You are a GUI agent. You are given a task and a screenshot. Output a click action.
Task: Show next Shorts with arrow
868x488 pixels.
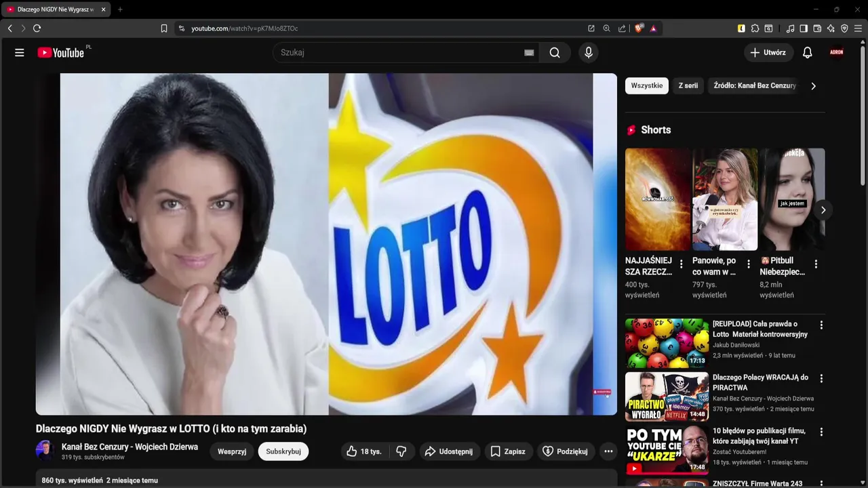(x=823, y=210)
